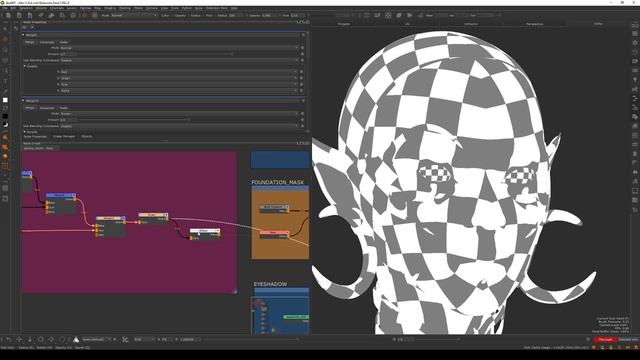Switch to Advanced tab in Merge1
The width and height of the screenshot is (640, 360).
pos(47,42)
